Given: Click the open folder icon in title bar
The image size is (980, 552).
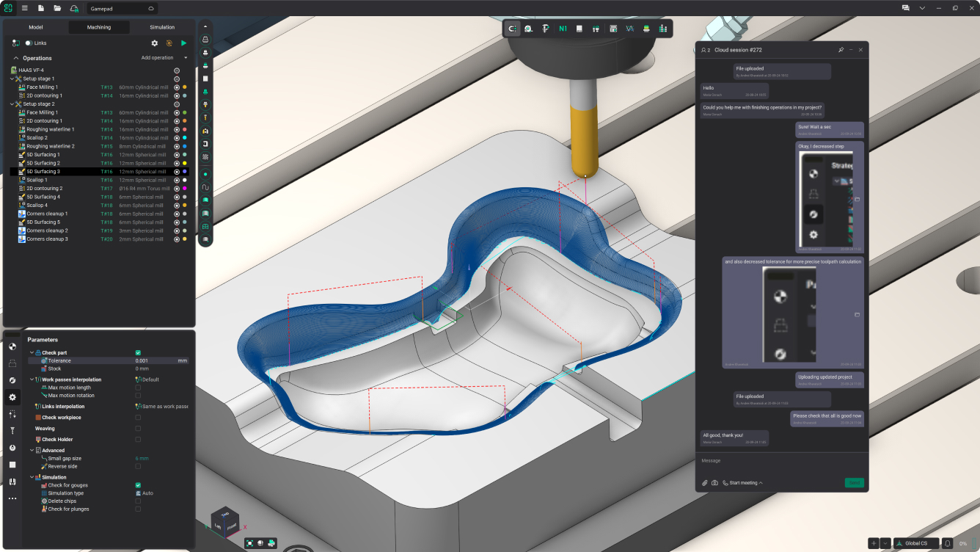Looking at the screenshot, I should 57,8.
